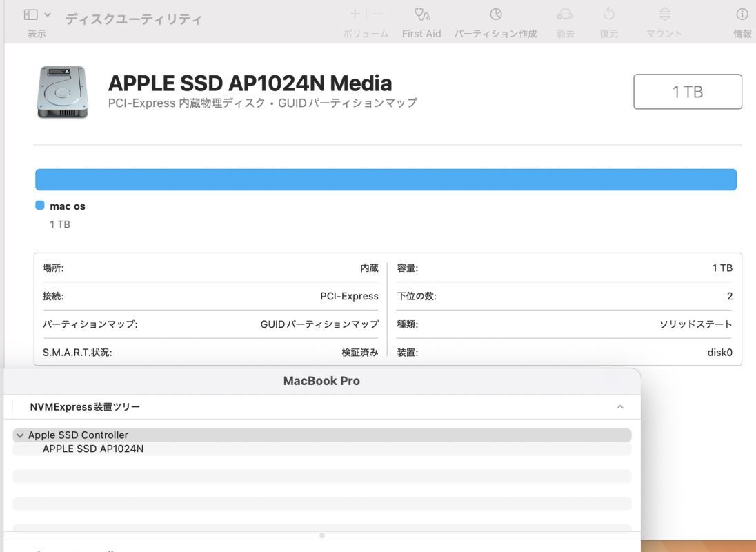This screenshot has width=756, height=552.
Task: Run First Aid from the toolbar
Action: coord(421,14)
